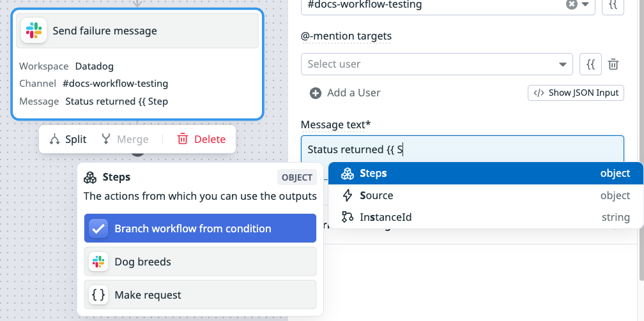This screenshot has height=321, width=644.
Task: Click the Merge option in step toolbar
Action: tap(125, 139)
